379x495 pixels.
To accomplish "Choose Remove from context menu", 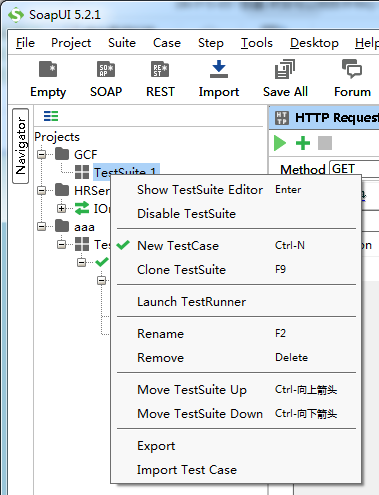I will point(236,358).
